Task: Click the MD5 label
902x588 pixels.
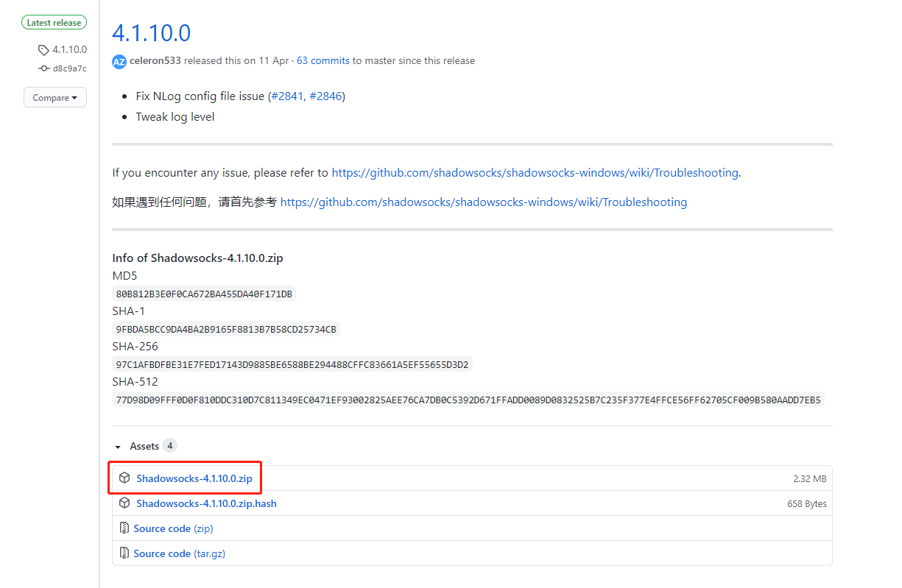Action: [x=124, y=276]
